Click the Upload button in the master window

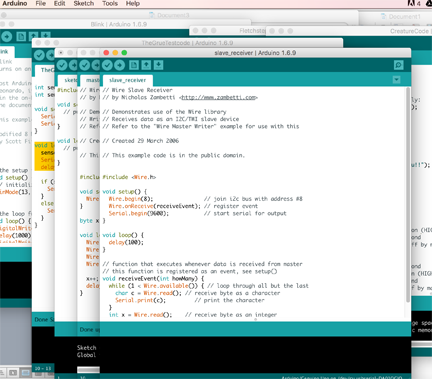coord(96,65)
